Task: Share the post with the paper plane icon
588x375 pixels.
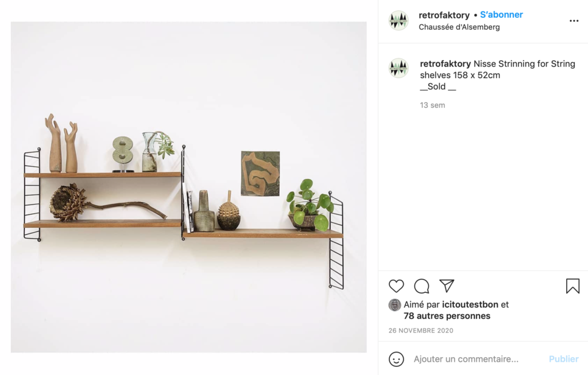Action: point(447,286)
